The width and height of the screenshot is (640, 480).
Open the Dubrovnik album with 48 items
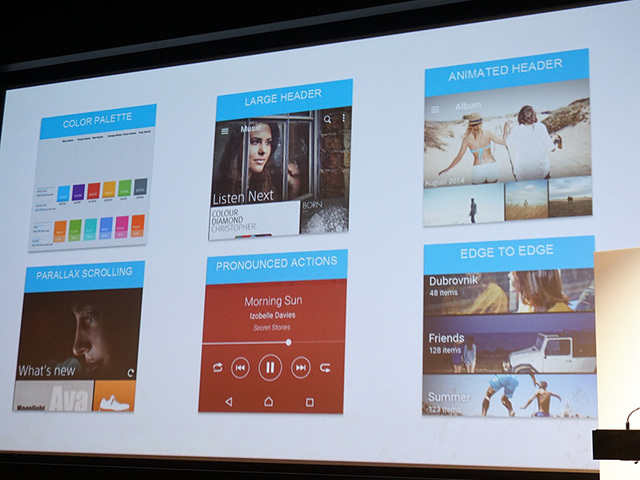(509, 293)
